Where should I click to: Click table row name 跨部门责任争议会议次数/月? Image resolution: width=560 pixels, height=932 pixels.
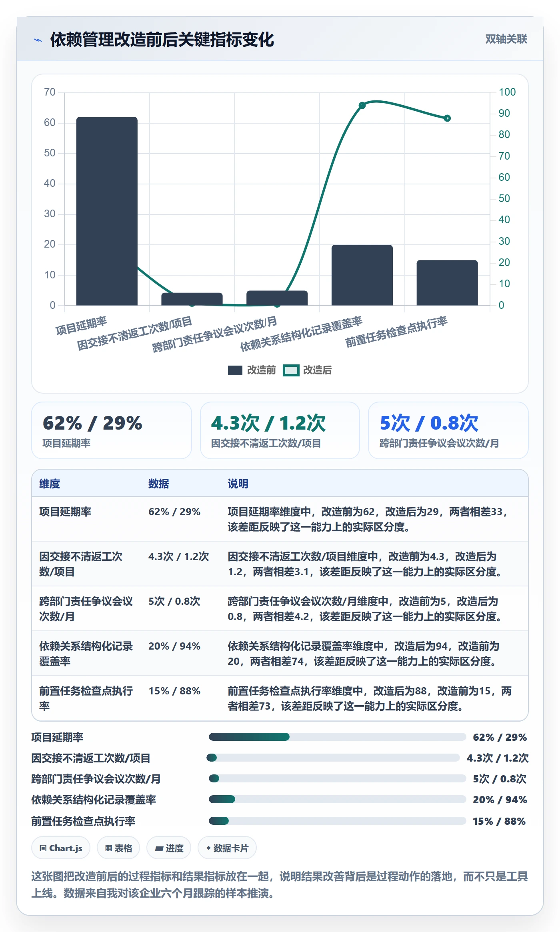tap(86, 609)
